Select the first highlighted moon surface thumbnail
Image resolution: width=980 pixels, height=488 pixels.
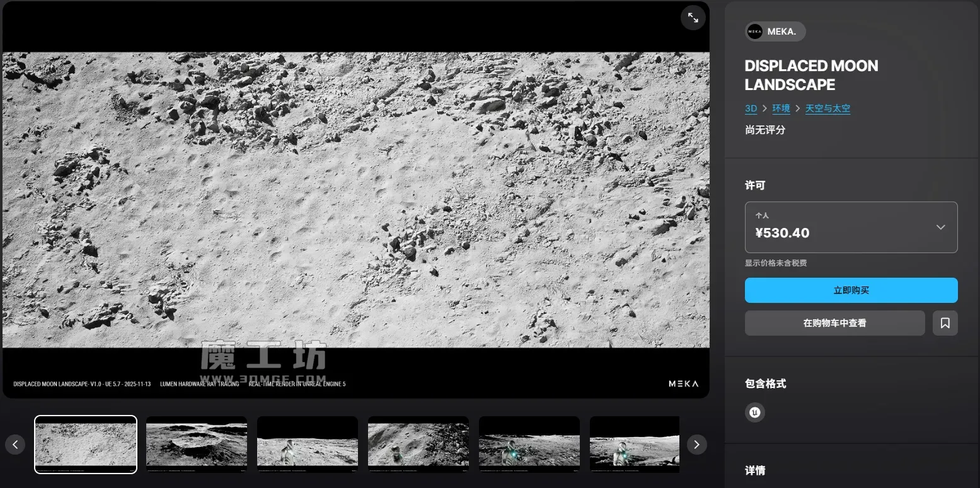[x=86, y=444]
